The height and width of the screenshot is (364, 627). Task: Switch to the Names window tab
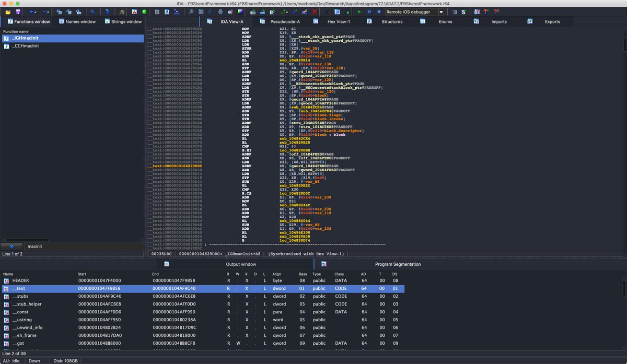[77, 21]
